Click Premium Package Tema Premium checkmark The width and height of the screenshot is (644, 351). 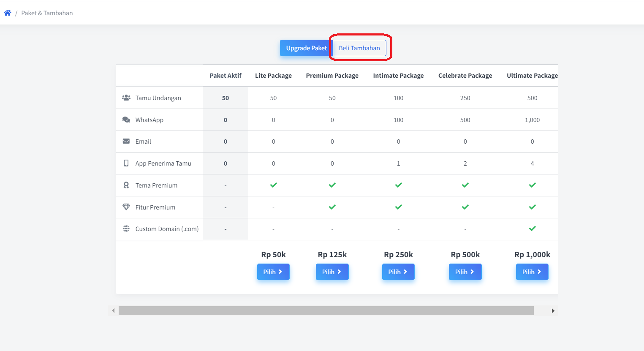(x=332, y=185)
